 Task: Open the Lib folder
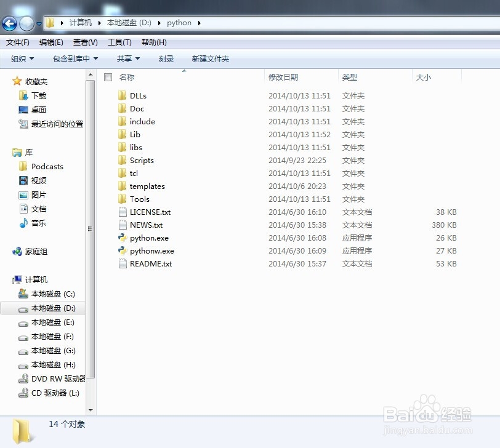[x=134, y=134]
